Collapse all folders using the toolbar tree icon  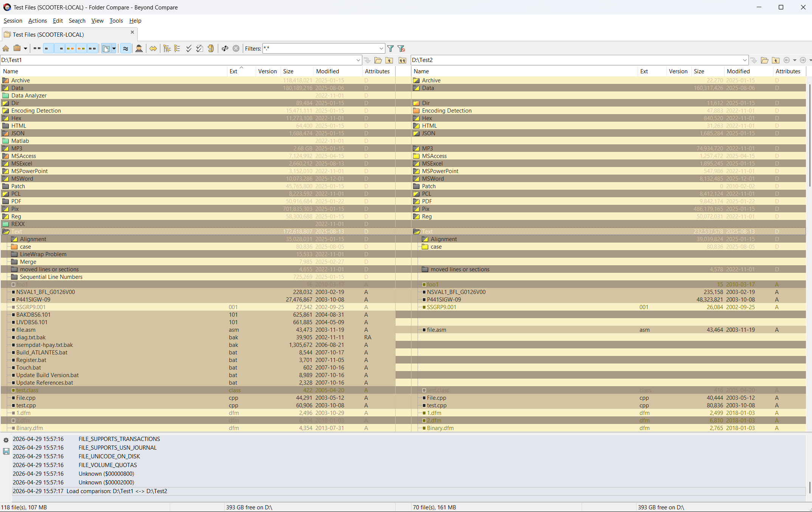pos(177,48)
